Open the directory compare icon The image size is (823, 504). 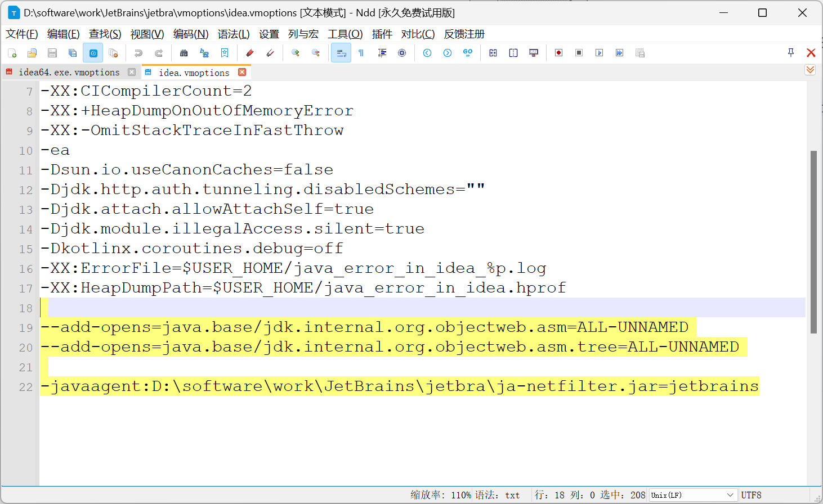click(513, 53)
